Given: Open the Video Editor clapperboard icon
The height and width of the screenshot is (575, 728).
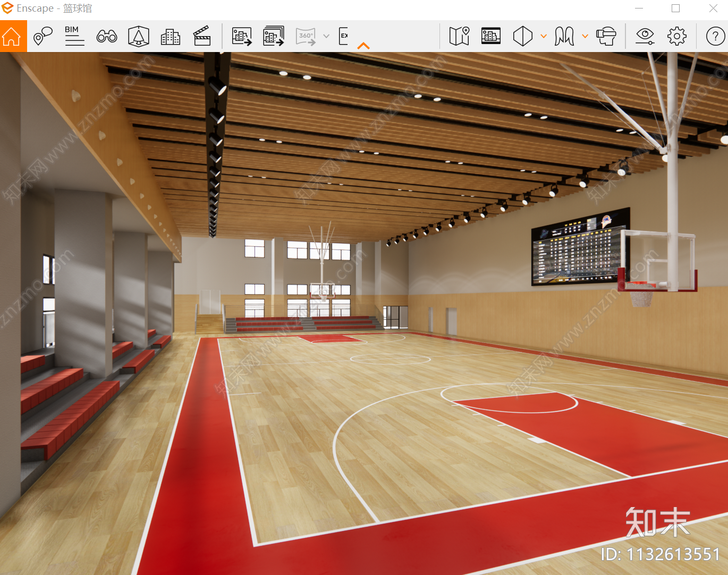Looking at the screenshot, I should click(202, 36).
